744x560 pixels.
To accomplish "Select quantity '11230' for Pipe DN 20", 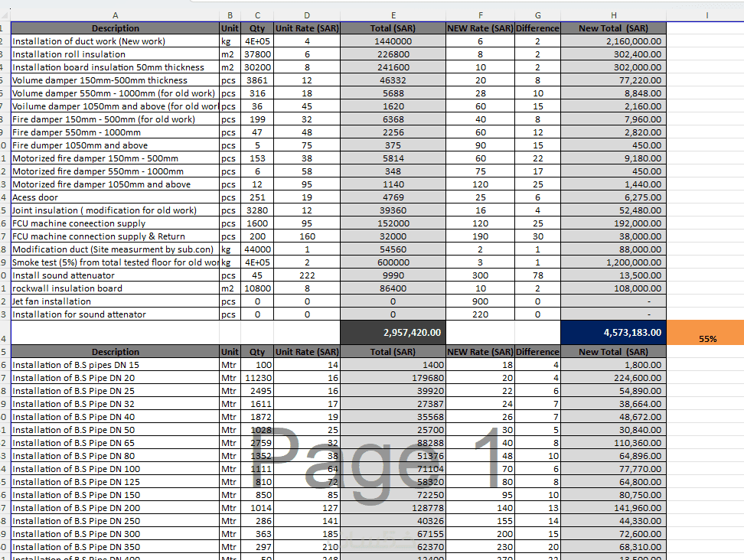I will 257,378.
